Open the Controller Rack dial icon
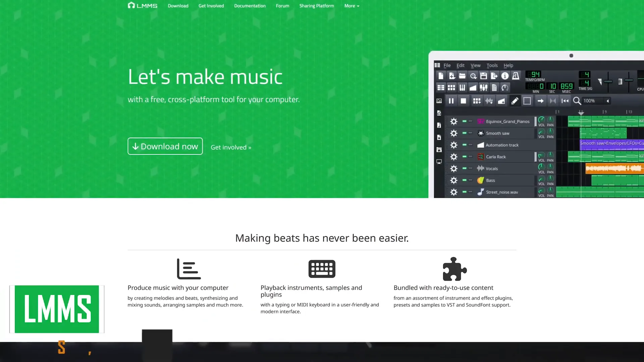This screenshot has height=362, width=644. 505,87
